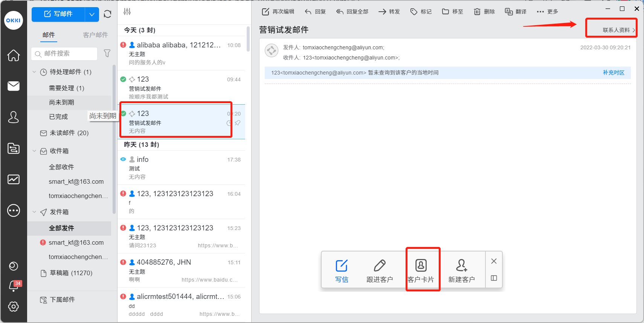644x323 pixels.
Task: Open 123 email sent at 09:44
Action: tap(182, 87)
